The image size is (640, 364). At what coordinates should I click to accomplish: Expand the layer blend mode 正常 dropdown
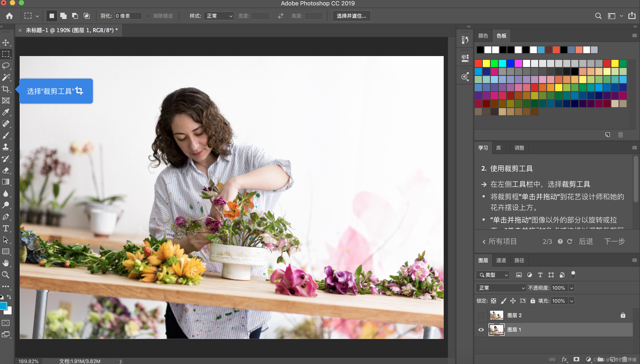pyautogui.click(x=501, y=288)
